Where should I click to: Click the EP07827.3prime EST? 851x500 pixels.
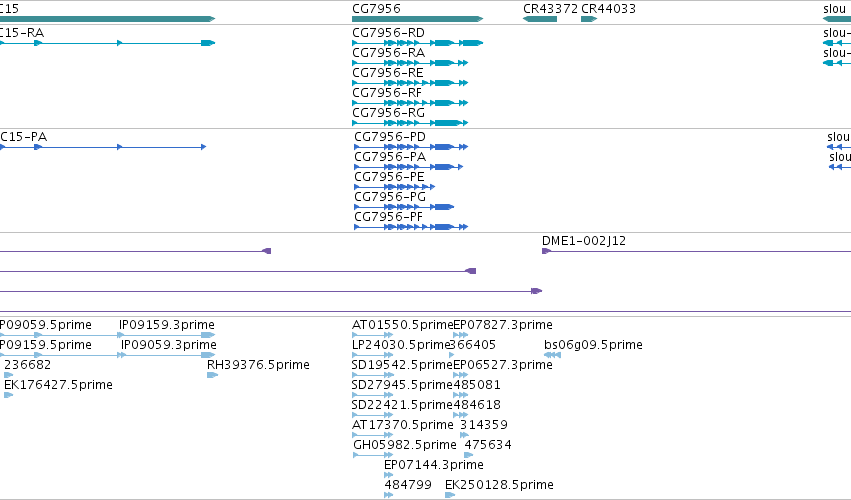[x=460, y=336]
